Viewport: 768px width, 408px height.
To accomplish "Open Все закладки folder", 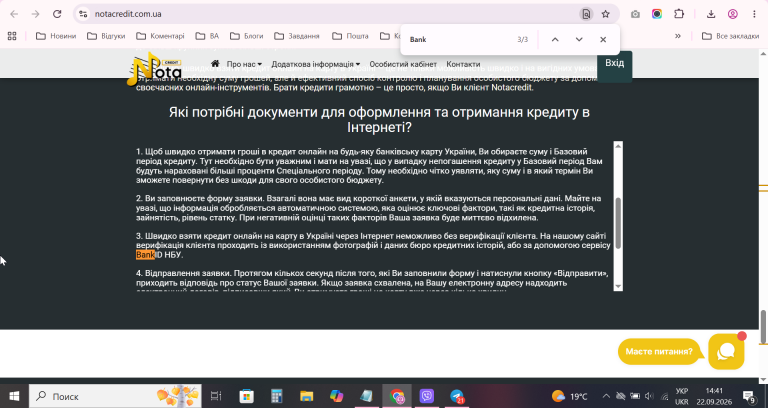I will pyautogui.click(x=730, y=36).
